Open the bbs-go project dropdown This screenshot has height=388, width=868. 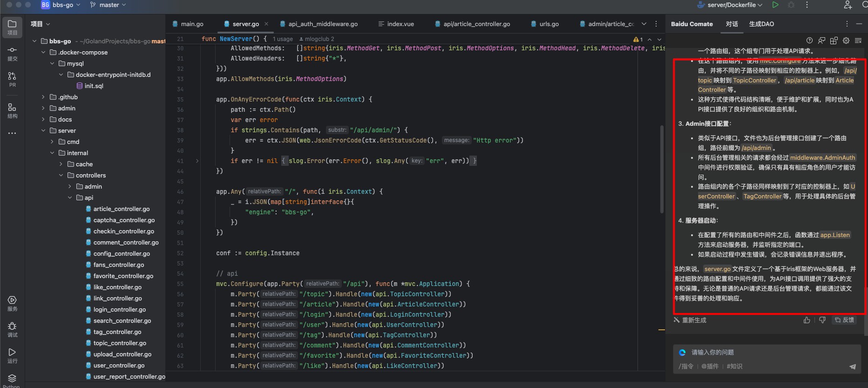click(61, 5)
